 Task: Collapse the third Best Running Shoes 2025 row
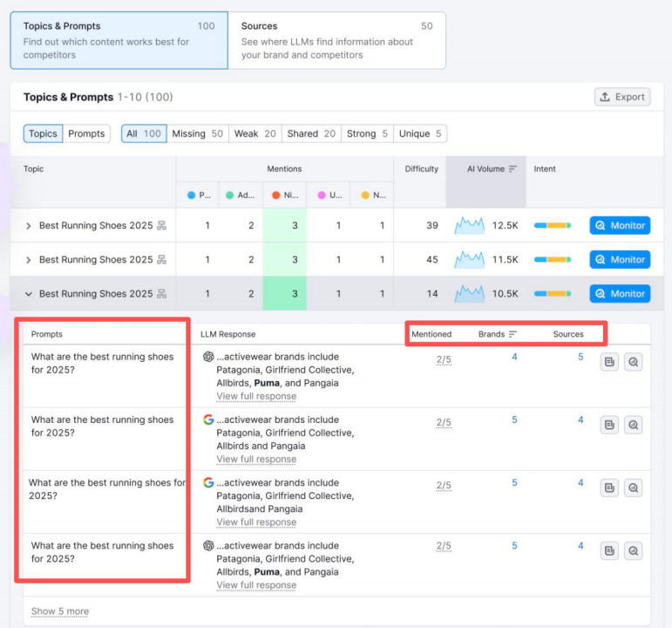[x=28, y=294]
